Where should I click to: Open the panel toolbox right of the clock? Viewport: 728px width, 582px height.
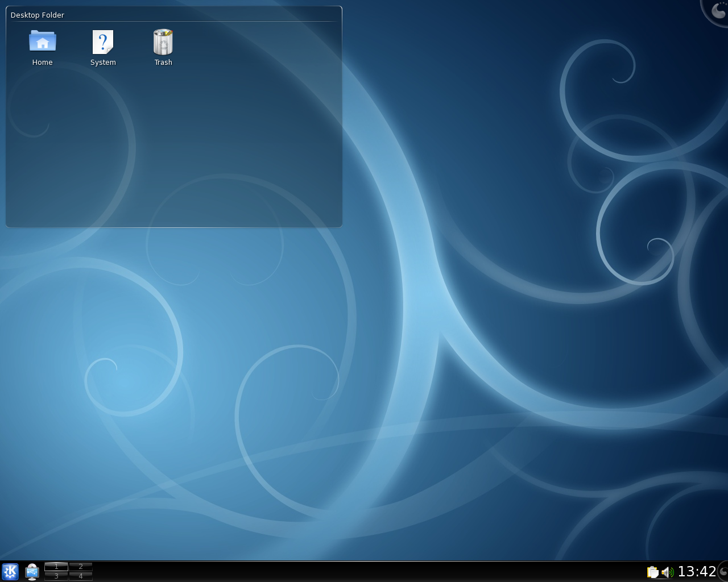(723, 571)
